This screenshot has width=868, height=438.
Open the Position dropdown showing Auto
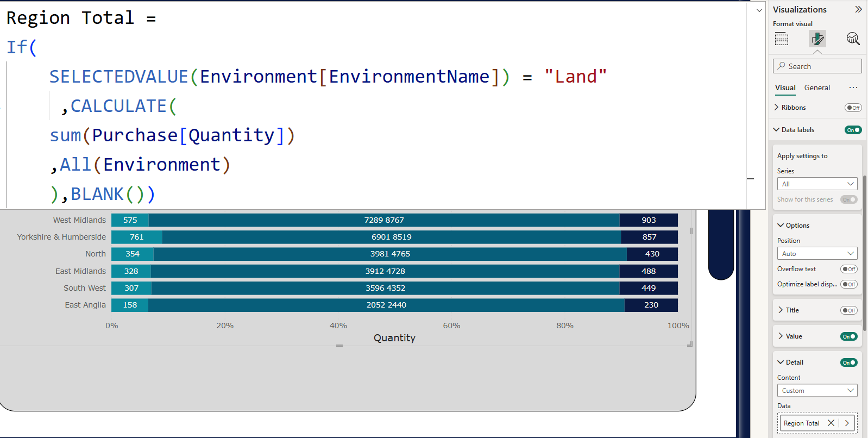[817, 254]
